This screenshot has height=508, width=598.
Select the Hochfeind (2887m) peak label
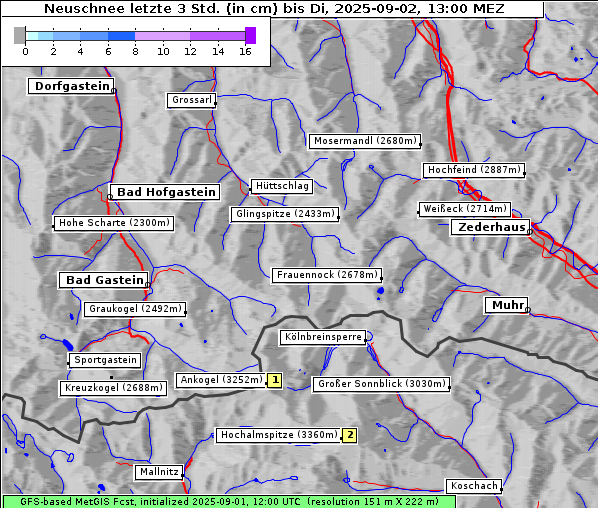click(474, 170)
